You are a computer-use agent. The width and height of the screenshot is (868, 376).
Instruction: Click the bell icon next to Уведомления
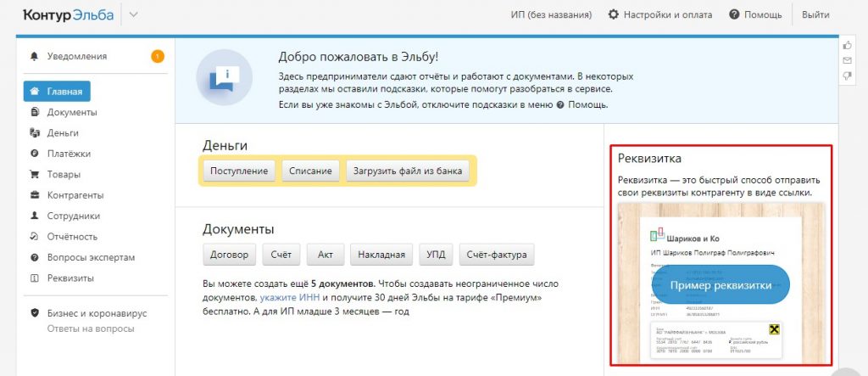point(35,57)
